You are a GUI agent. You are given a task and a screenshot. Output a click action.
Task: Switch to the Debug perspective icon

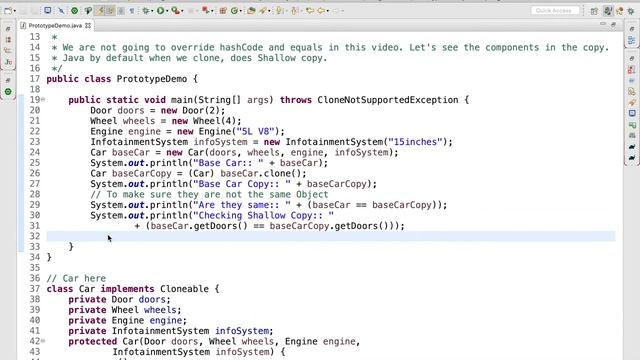pos(620,11)
